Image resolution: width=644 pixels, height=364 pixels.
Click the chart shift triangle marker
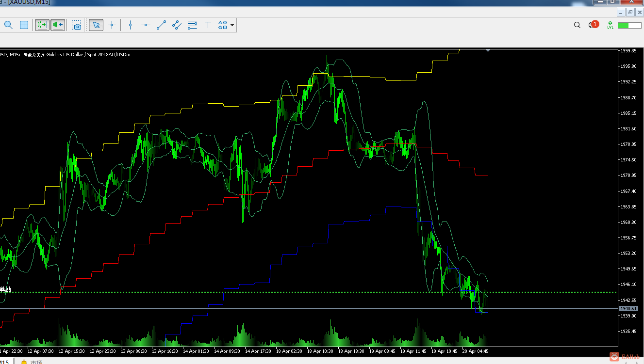(488, 49)
